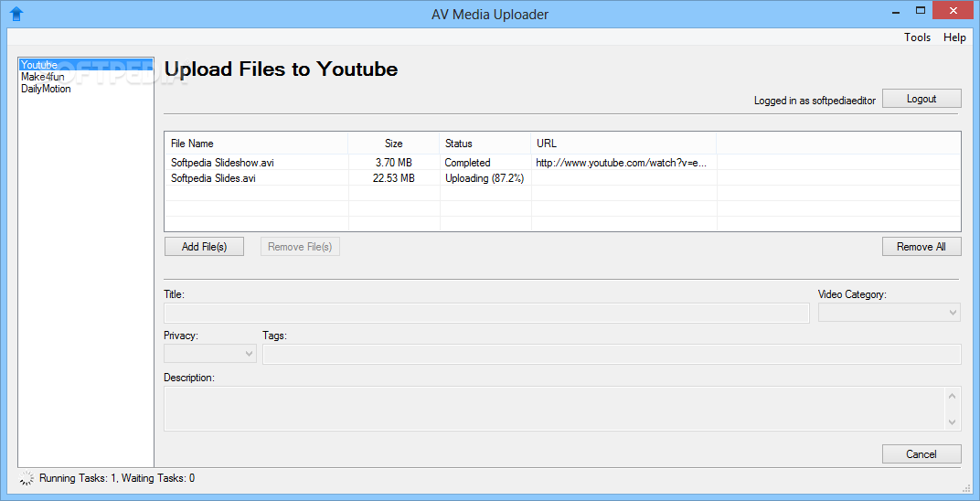
Task: Select the Softpedia Slideshow.avi row
Action: pyautogui.click(x=562, y=163)
